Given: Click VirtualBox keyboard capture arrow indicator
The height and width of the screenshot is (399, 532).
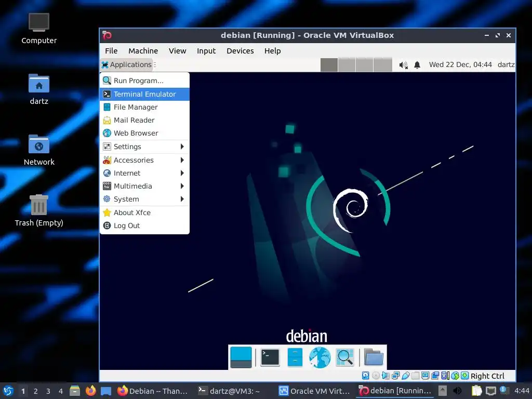Looking at the screenshot, I should [x=465, y=376].
